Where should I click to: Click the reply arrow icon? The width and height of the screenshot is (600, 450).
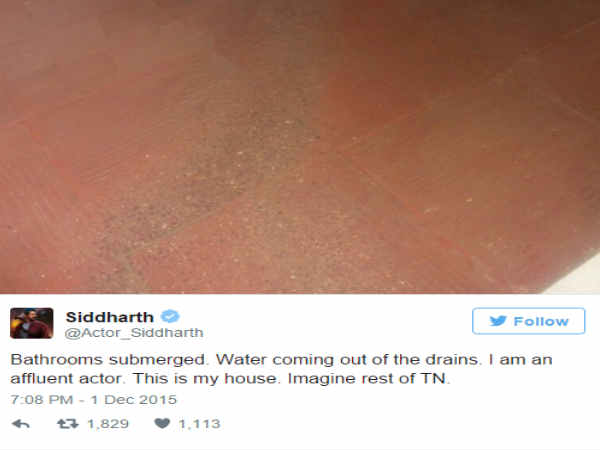(21, 424)
